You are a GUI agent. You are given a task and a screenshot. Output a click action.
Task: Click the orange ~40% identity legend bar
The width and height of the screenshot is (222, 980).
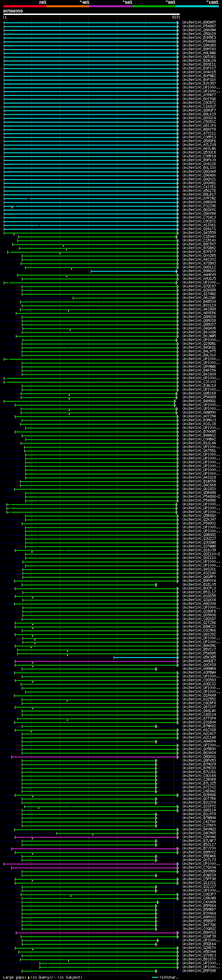pyautogui.click(x=68, y=6)
